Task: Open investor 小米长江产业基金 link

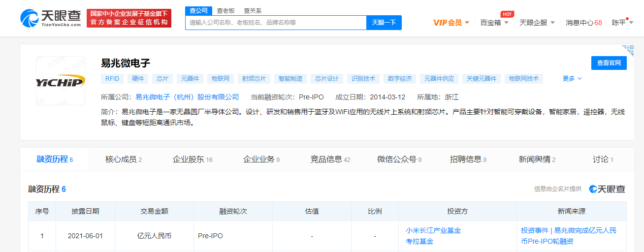Action: pyautogui.click(x=433, y=230)
